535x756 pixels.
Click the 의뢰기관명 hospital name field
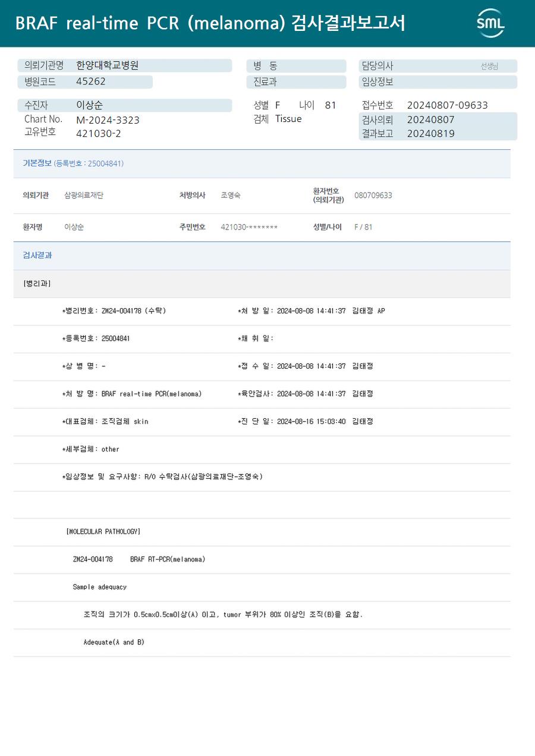click(125, 65)
